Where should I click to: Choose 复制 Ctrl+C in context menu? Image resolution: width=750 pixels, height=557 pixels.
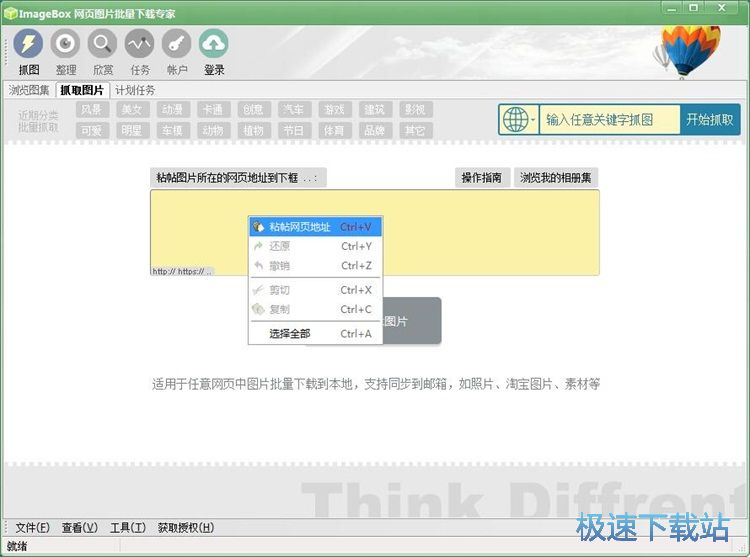315,310
